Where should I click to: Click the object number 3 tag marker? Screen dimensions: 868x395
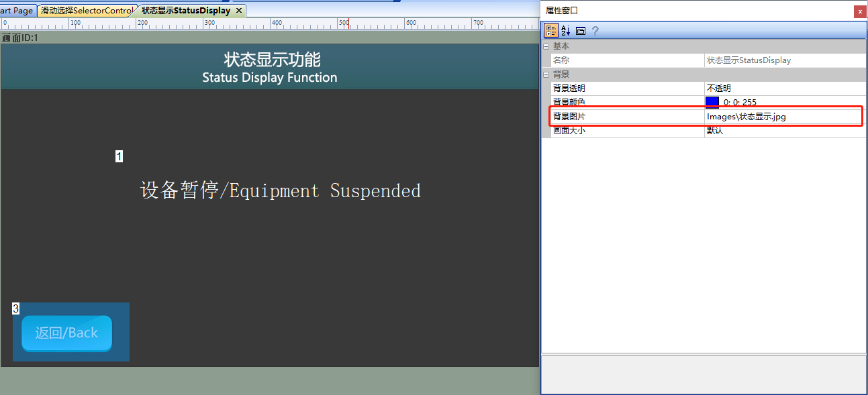(16, 308)
